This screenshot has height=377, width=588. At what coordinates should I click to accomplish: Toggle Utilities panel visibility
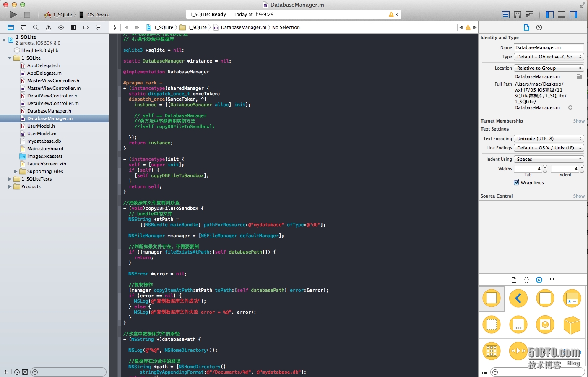(x=573, y=15)
